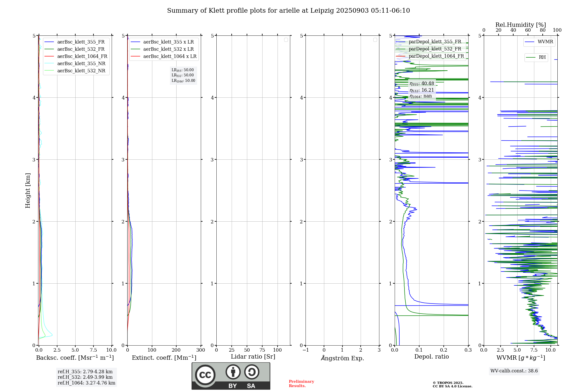Click the RH legend entry
This screenshot has width=577, height=392.
coord(542,57)
